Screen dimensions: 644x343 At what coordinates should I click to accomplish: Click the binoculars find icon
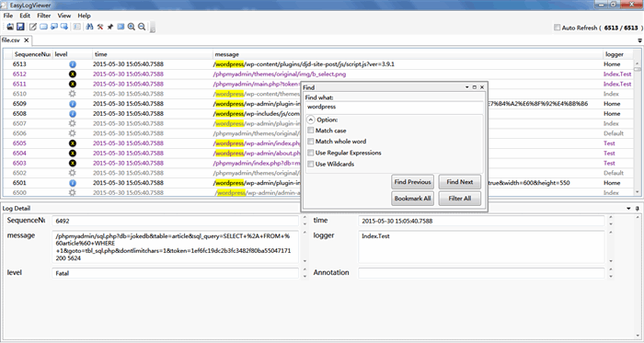tap(89, 27)
